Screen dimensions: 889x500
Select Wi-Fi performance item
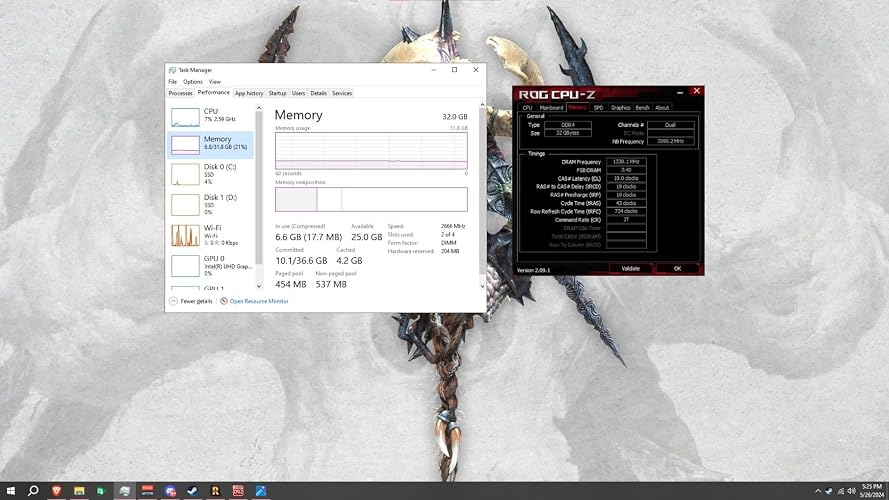(210, 235)
